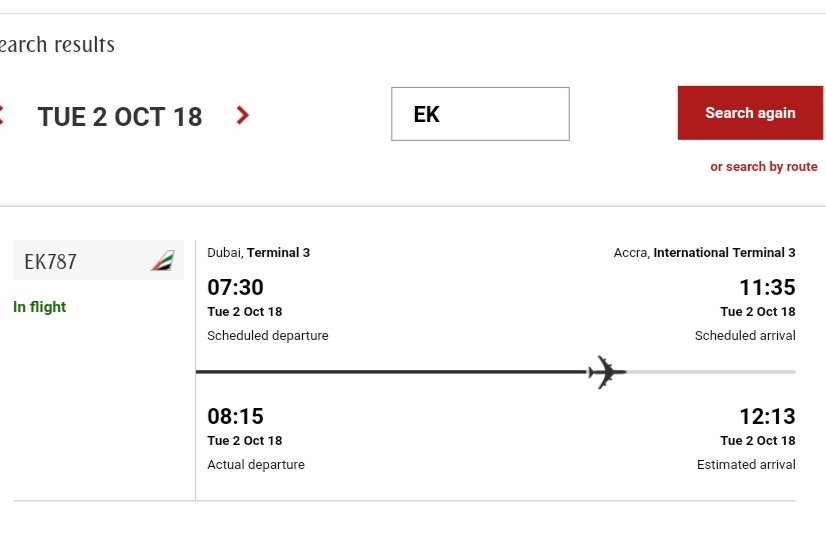Click the Estimated arrival label
Screen dimensions: 826x558
(746, 464)
